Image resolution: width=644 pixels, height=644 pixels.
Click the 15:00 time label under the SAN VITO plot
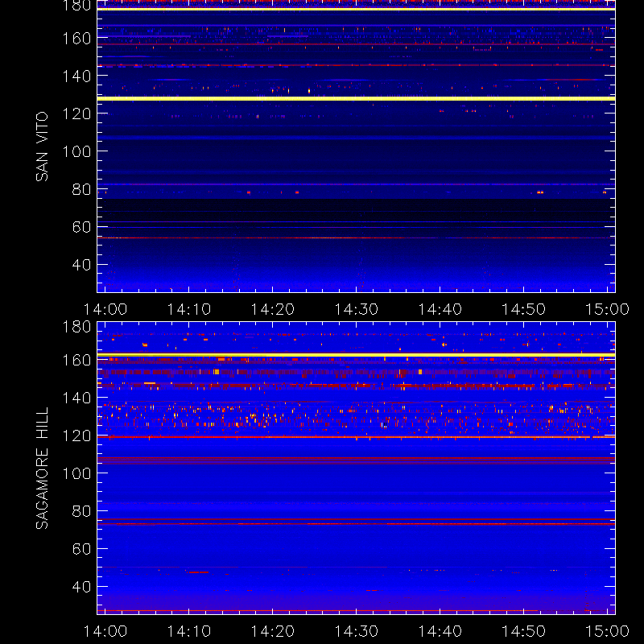click(607, 309)
